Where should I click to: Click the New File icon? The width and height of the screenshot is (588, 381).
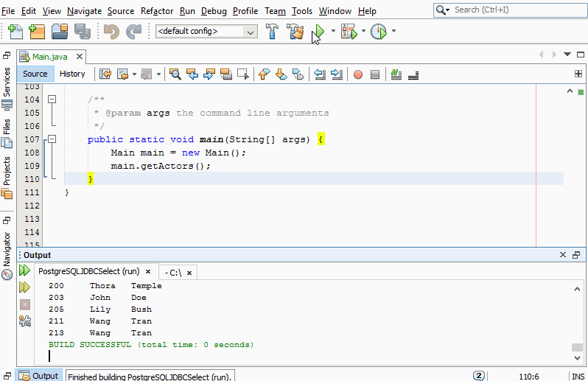point(15,32)
